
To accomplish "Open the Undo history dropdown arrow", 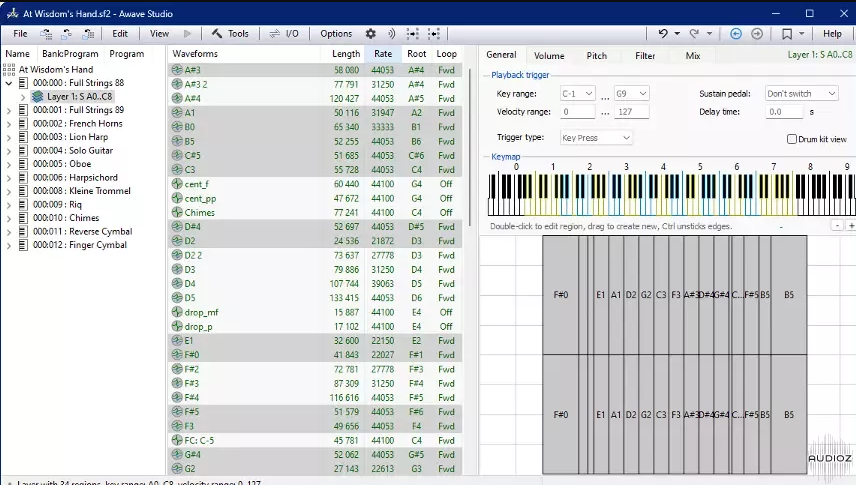I will coord(677,34).
